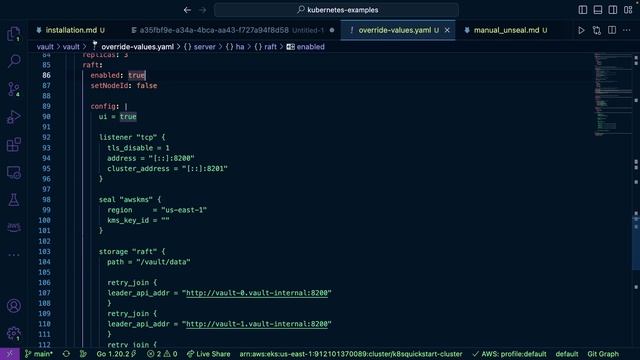Open the enabled breadcrumb symbol

coord(306,47)
